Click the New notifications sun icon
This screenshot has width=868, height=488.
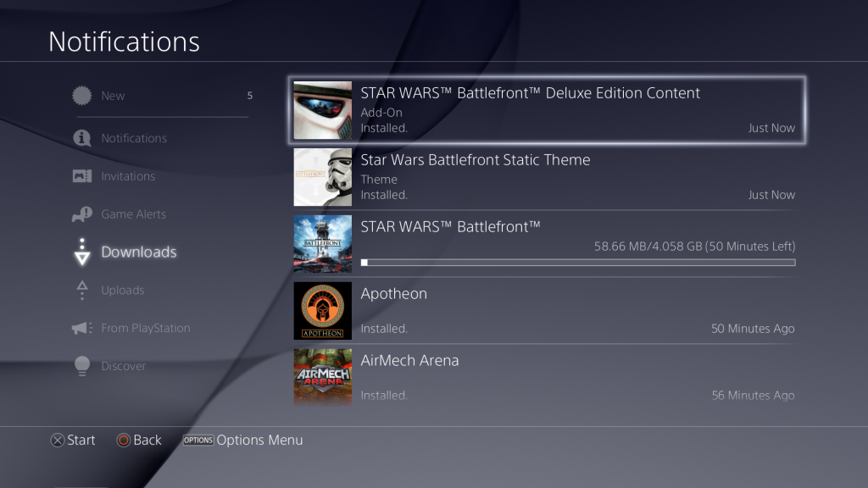click(x=82, y=96)
